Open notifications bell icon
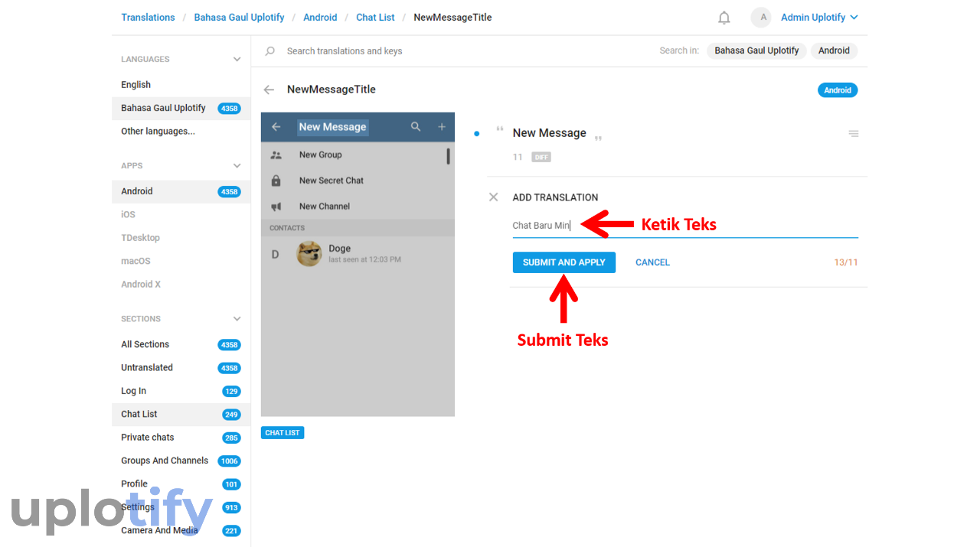Image resolution: width=980 pixels, height=547 pixels. (724, 18)
